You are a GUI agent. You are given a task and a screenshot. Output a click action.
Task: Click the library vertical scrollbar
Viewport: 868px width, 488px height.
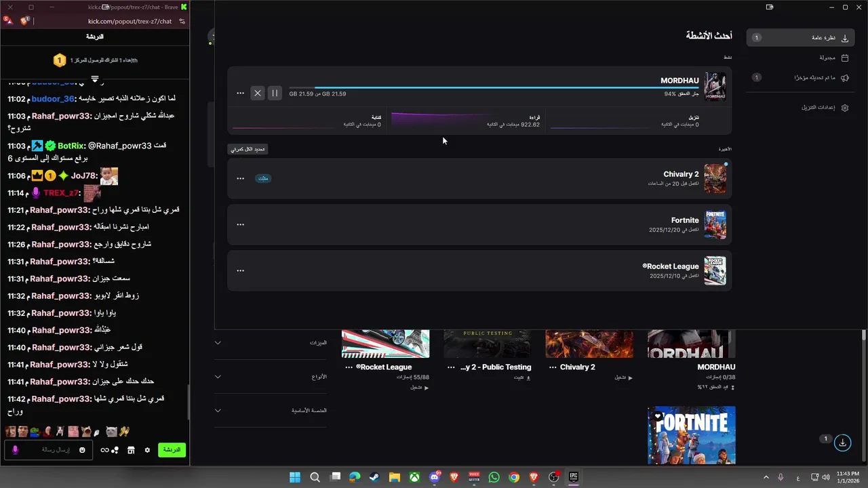[x=863, y=396]
